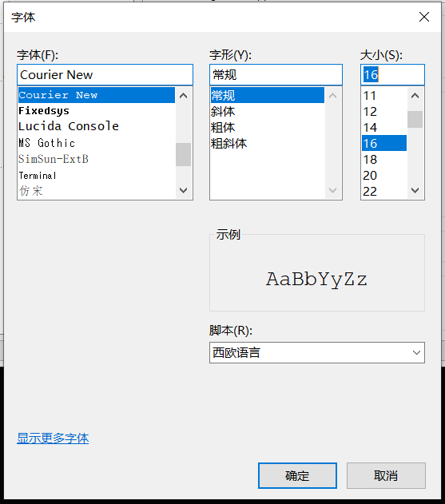The width and height of the screenshot is (445, 504).
Task: Select size 12 in the size list
Action: (384, 112)
